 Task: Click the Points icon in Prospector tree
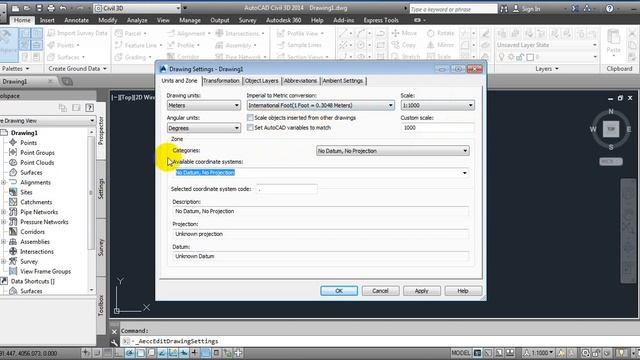point(13,142)
